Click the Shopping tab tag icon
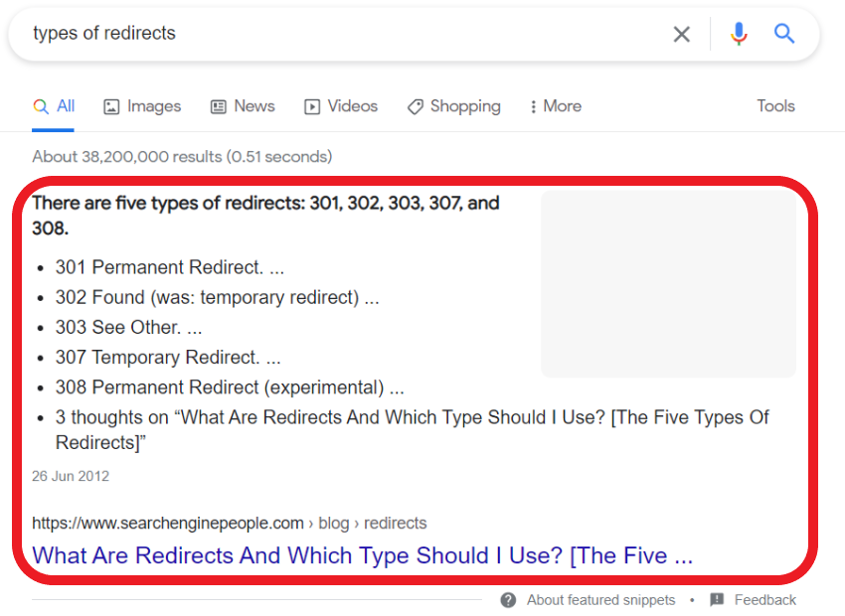845x616 pixels. coord(415,106)
